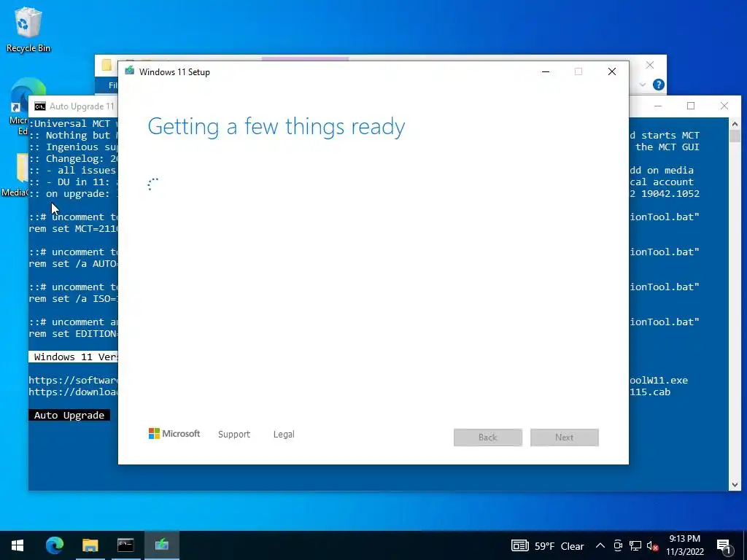Expand the File Explorer ribbon chevron
The width and height of the screenshot is (747, 560).
(x=643, y=85)
